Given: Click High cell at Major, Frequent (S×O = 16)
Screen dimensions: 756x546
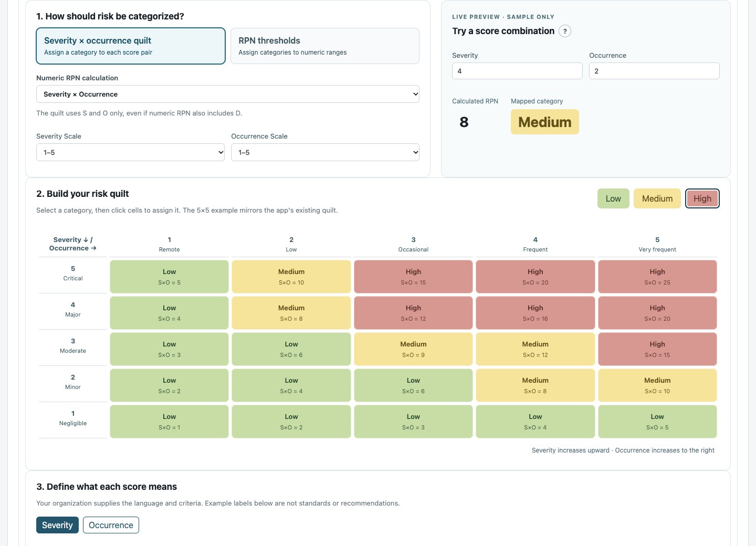Looking at the screenshot, I should (x=535, y=313).
